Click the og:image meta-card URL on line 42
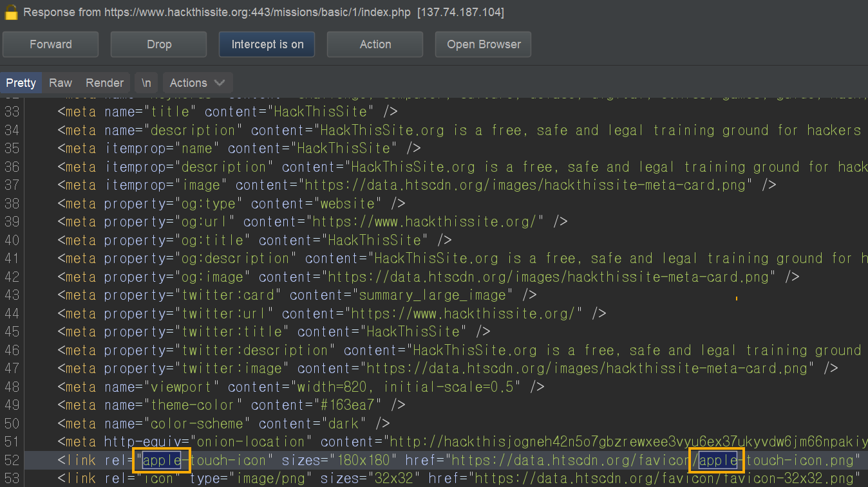 click(x=549, y=277)
